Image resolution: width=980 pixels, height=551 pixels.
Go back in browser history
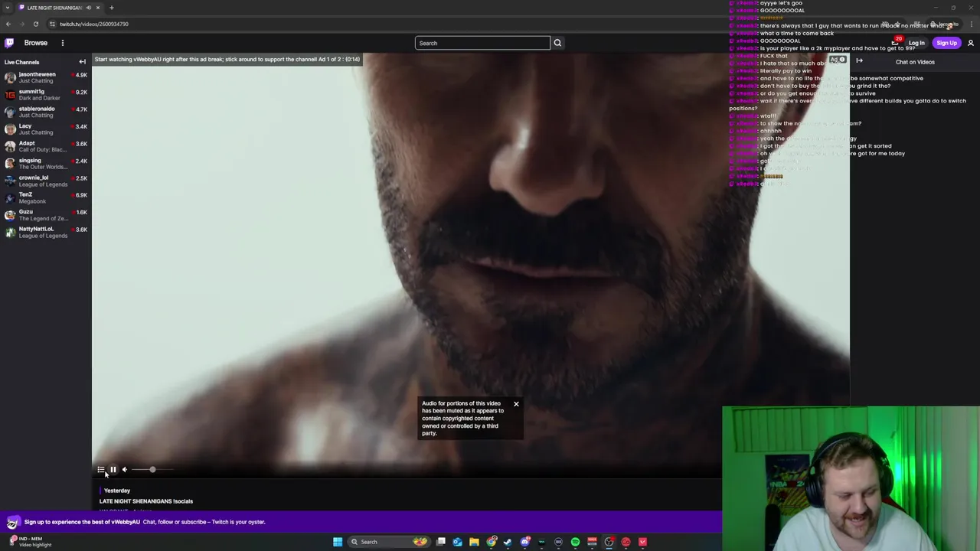(x=8, y=24)
